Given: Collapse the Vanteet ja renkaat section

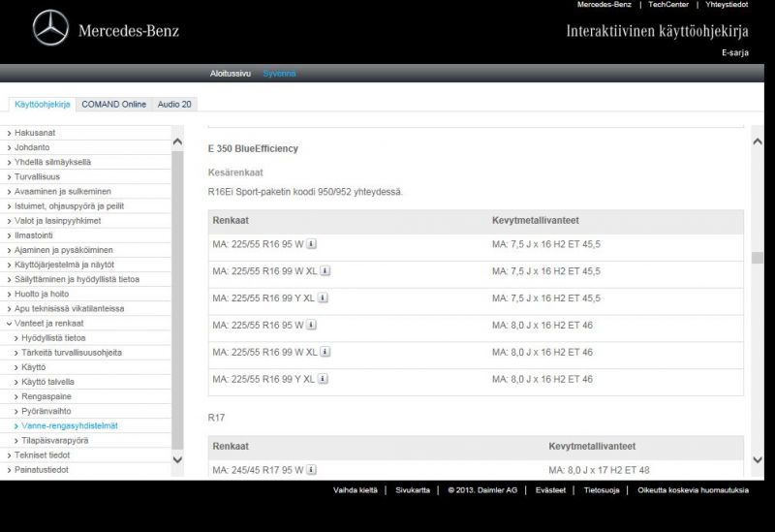Looking at the screenshot, I should [48, 323].
